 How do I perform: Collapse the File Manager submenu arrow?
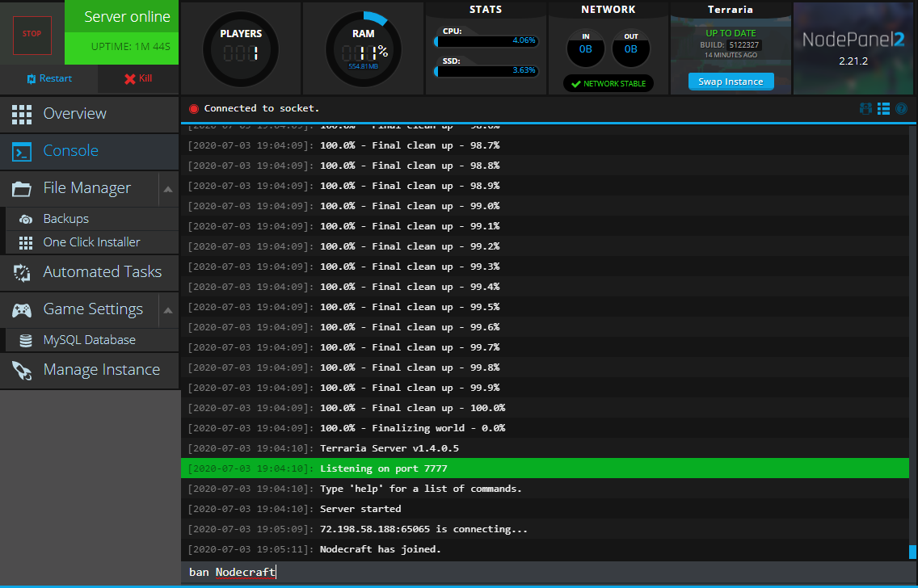[x=168, y=189]
